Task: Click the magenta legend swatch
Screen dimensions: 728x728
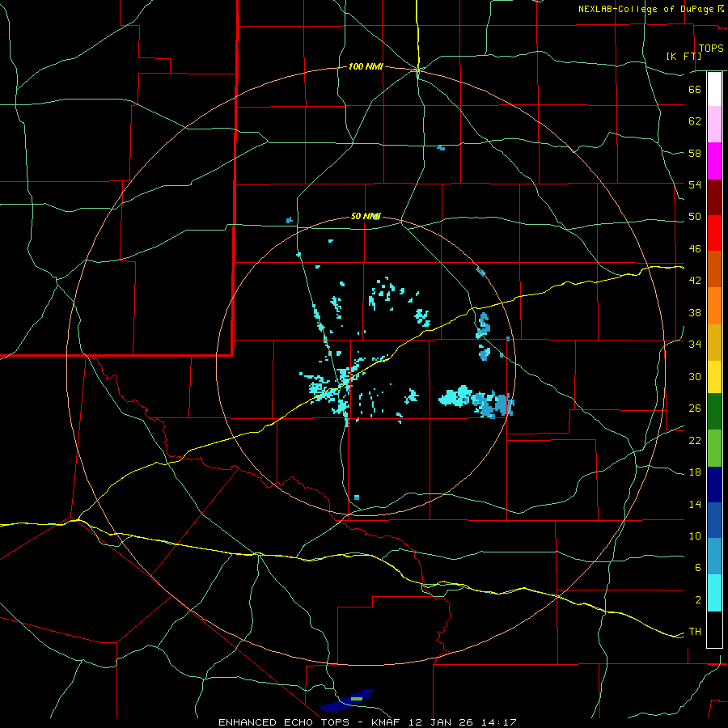Action: point(714,161)
